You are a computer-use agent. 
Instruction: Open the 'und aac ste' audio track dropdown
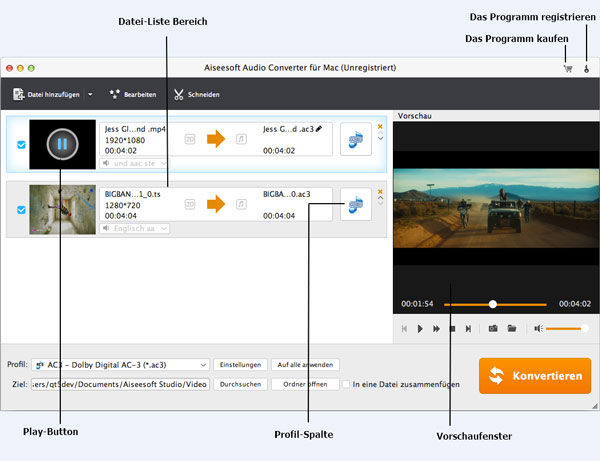134,163
